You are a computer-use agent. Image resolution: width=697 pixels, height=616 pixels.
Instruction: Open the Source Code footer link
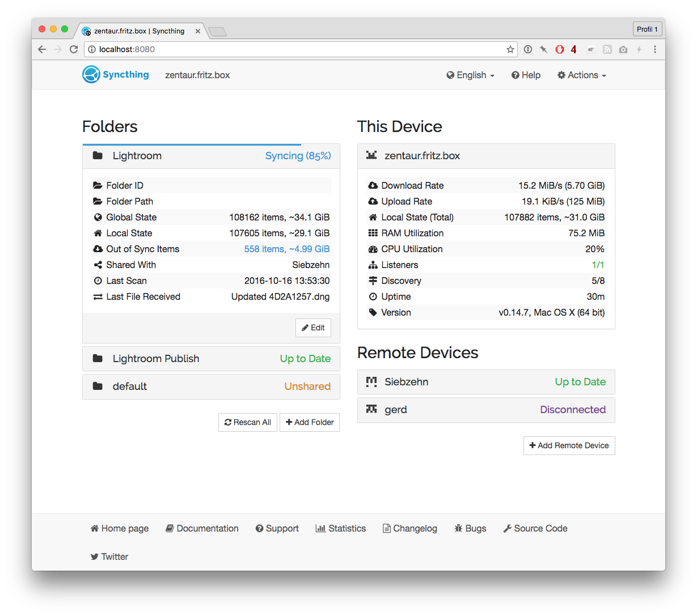click(x=535, y=528)
